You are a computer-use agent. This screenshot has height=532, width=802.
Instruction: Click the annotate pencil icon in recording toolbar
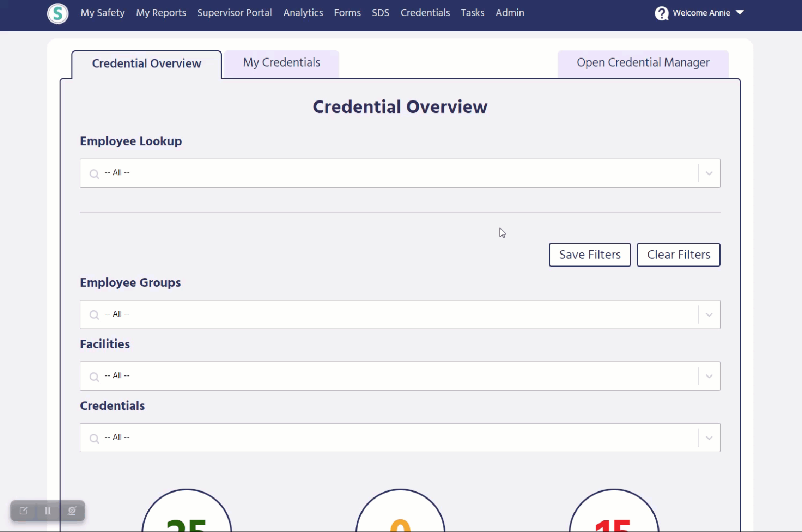click(23, 511)
